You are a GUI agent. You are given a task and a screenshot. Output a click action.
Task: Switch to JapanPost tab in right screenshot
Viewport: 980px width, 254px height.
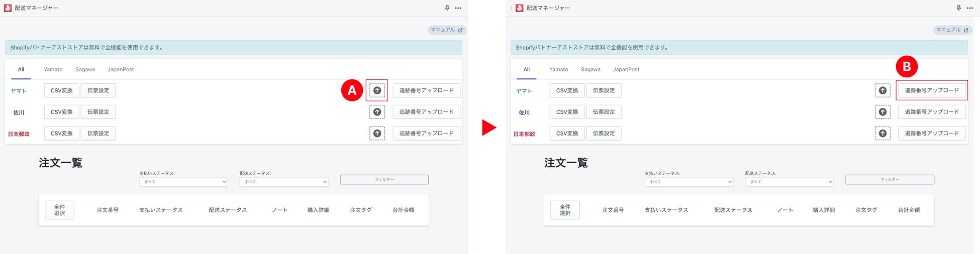click(x=626, y=69)
